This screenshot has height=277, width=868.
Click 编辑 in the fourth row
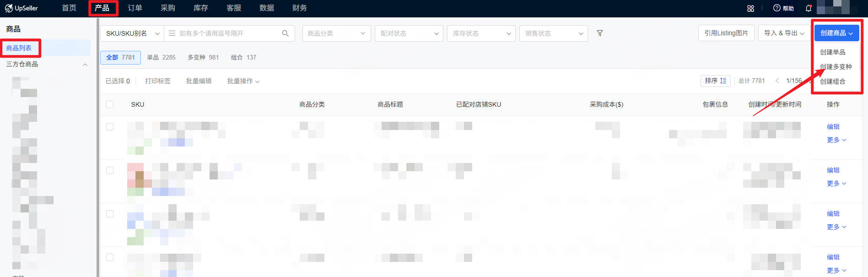(833, 257)
